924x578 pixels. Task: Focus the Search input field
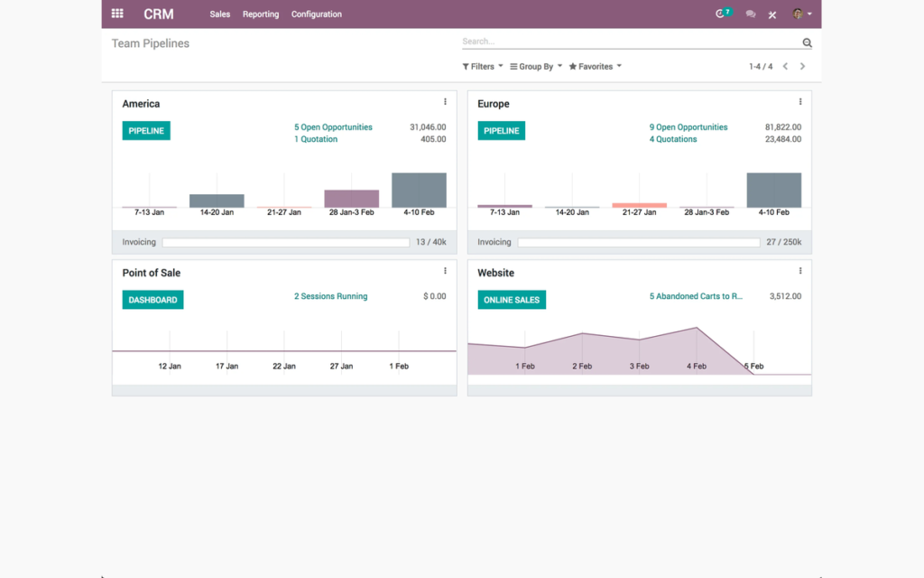coord(631,42)
